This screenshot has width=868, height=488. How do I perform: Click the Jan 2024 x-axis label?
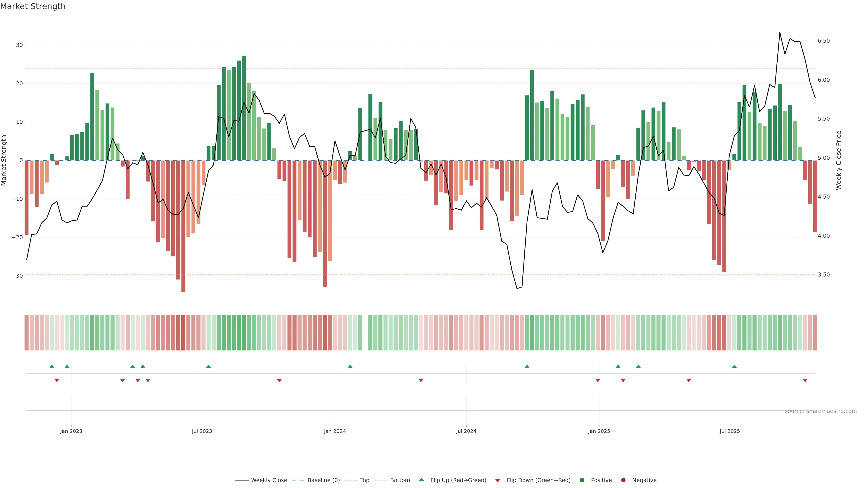pos(335,431)
